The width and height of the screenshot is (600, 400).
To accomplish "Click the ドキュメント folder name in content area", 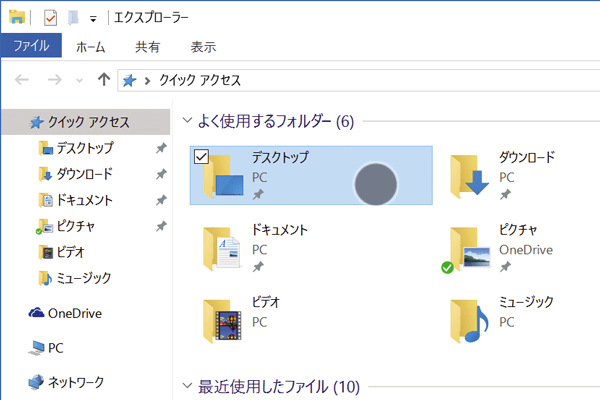I will [x=280, y=230].
